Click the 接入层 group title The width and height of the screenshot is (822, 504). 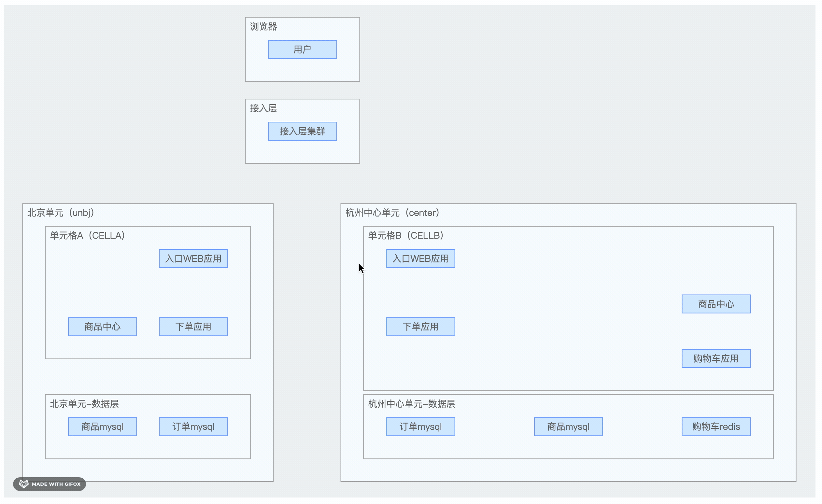(263, 108)
